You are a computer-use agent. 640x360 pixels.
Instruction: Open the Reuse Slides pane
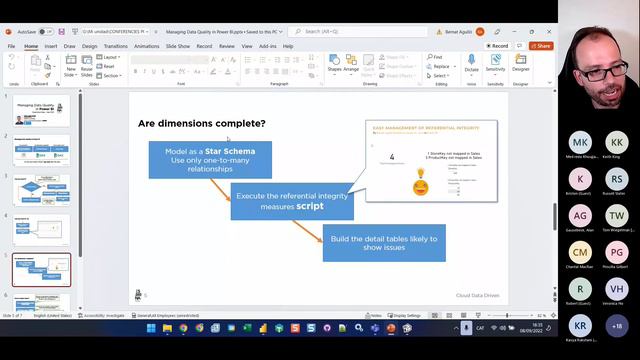(x=87, y=65)
